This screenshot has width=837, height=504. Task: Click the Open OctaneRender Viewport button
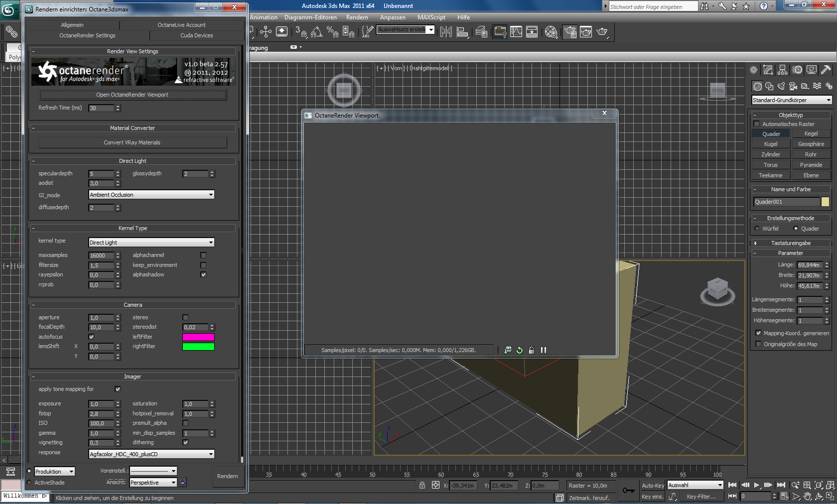click(133, 95)
